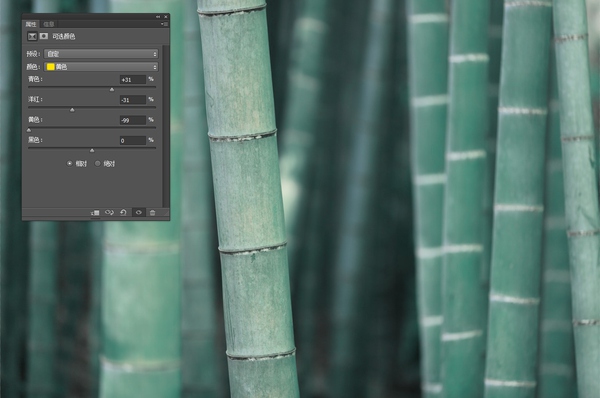
Task: Click the cyan slider handle
Action: pyautogui.click(x=112, y=90)
